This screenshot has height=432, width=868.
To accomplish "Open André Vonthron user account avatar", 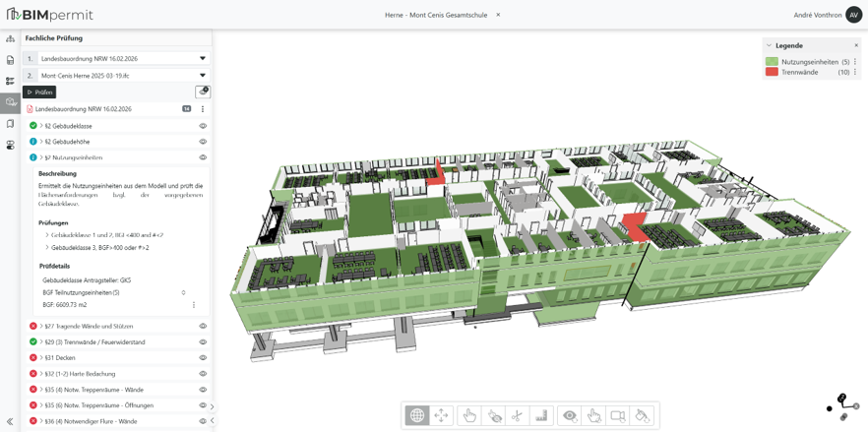I will [853, 15].
